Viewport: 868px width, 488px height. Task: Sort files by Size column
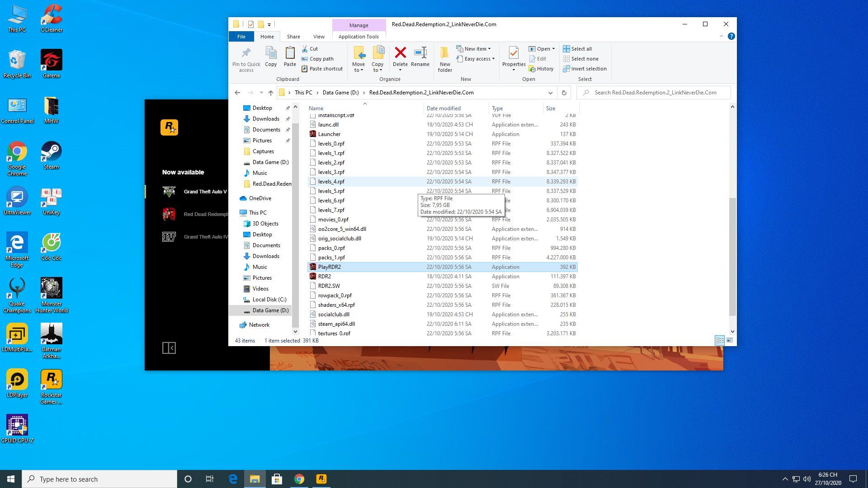tap(561, 108)
